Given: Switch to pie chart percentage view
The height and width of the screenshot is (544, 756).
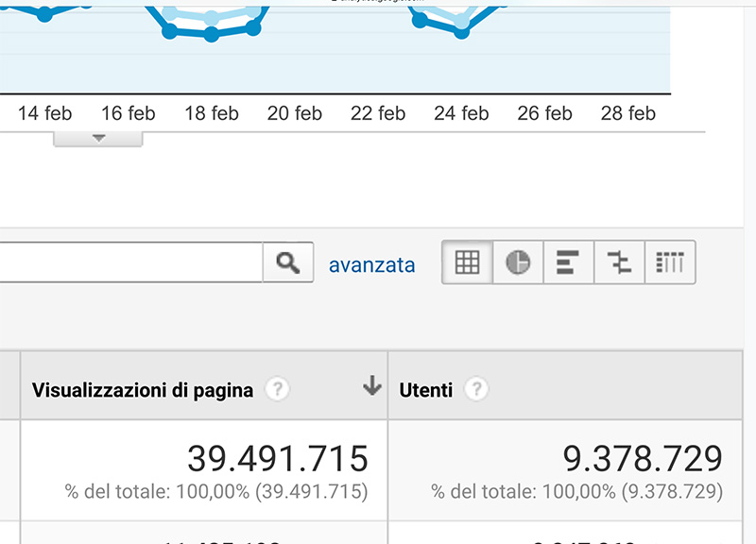Looking at the screenshot, I should coord(518,263).
